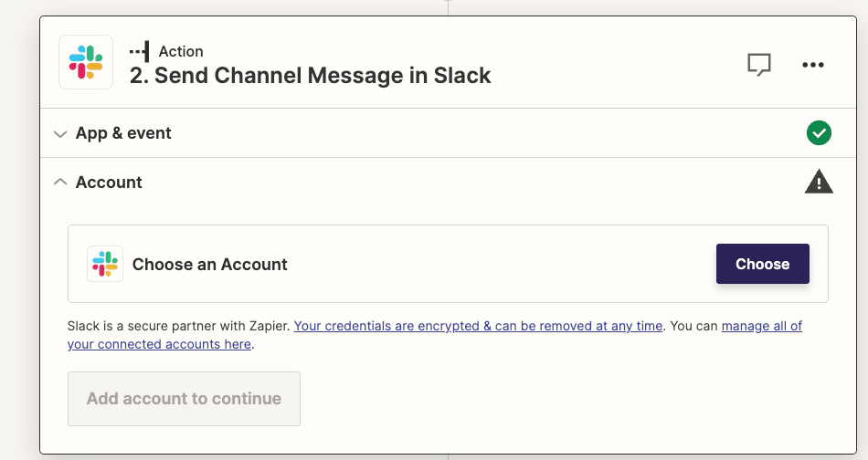Image resolution: width=868 pixels, height=460 pixels.
Task: Click the step title Send Channel Message in Slack
Action: pos(310,76)
